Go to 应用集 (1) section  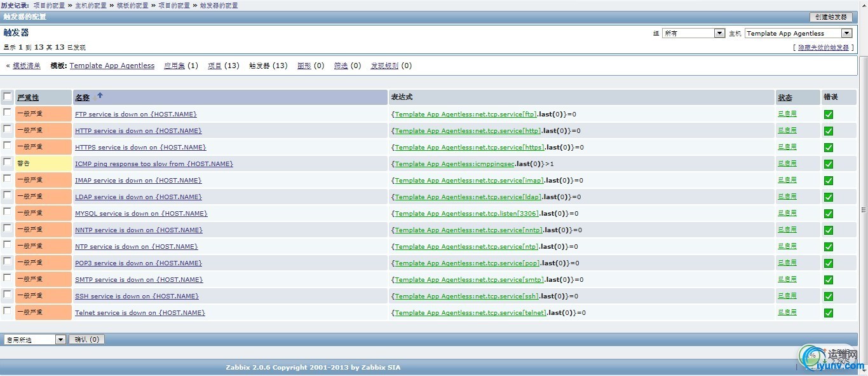tap(174, 66)
